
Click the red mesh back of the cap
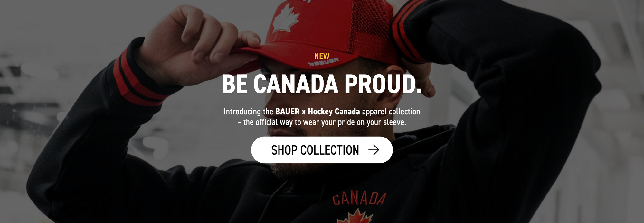point(374,29)
